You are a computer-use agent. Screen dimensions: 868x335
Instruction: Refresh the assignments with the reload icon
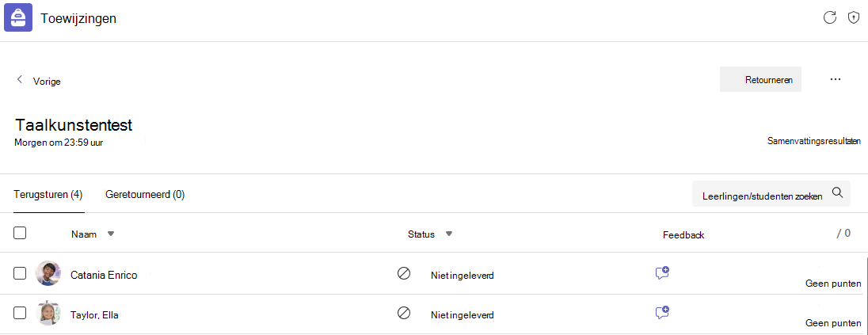(x=829, y=17)
